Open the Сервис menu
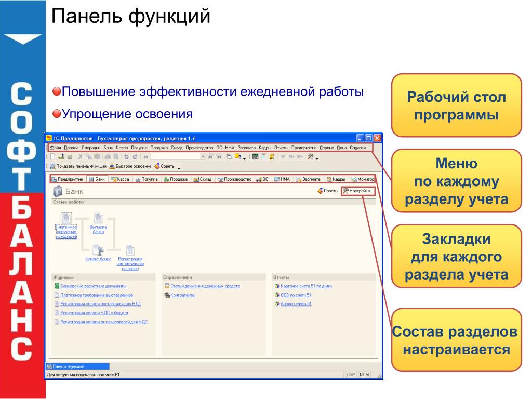Image resolution: width=532 pixels, height=399 pixels. pos(327,148)
